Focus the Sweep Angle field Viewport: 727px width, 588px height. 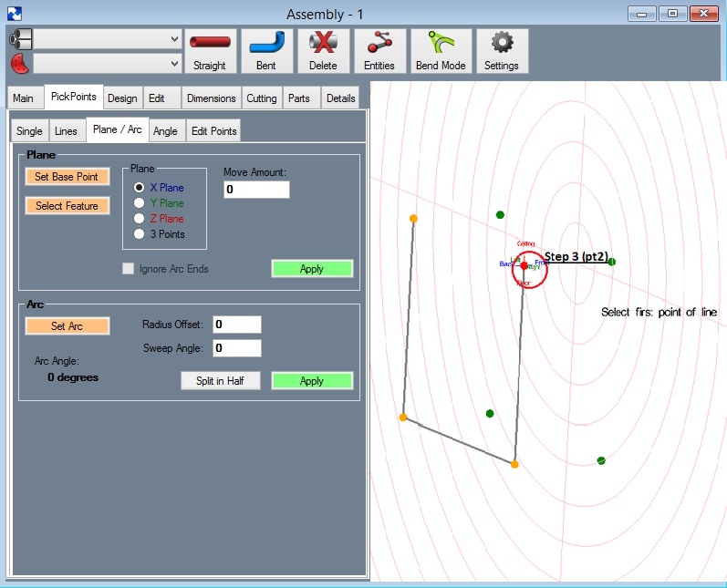(236, 348)
